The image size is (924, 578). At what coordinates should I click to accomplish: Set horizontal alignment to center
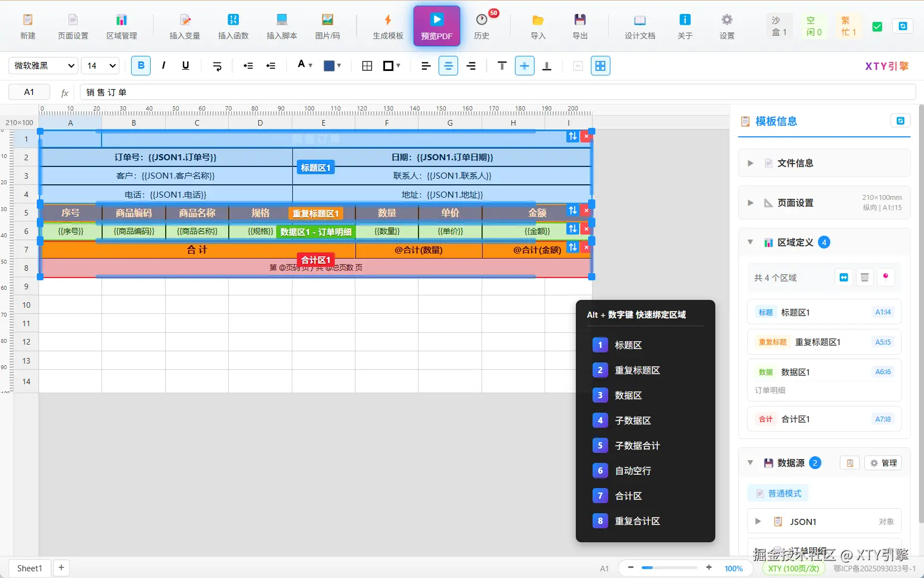(x=448, y=66)
